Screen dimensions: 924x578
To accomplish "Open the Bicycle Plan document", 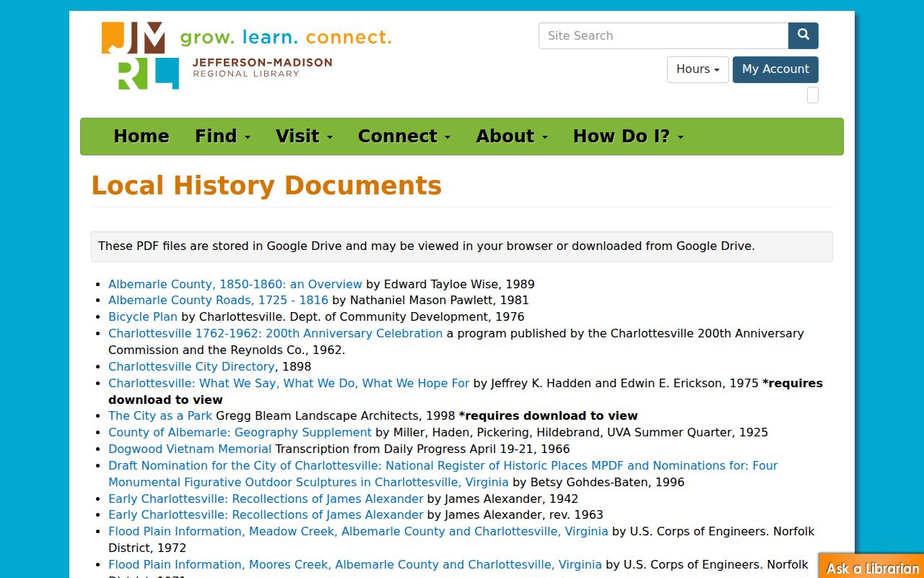I will 143,316.
